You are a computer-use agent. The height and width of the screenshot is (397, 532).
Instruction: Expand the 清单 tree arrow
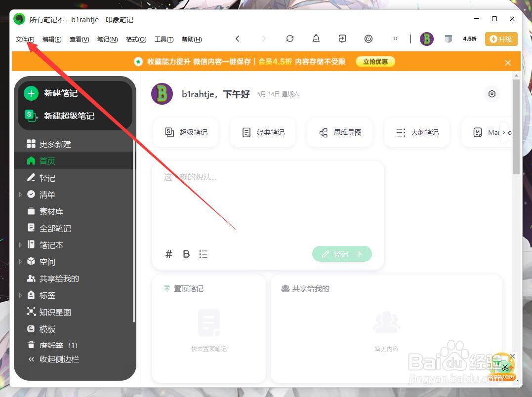(20, 195)
